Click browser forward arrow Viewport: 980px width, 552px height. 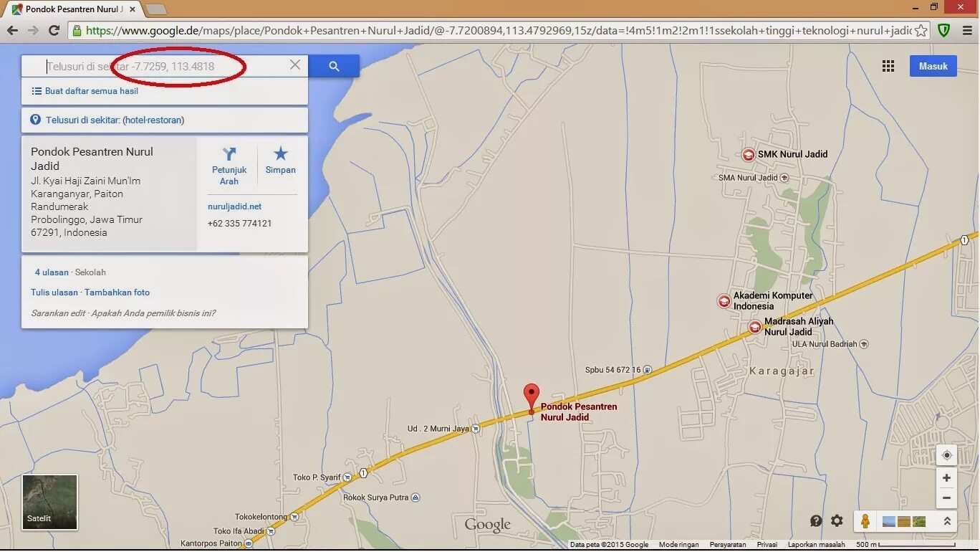(x=33, y=30)
